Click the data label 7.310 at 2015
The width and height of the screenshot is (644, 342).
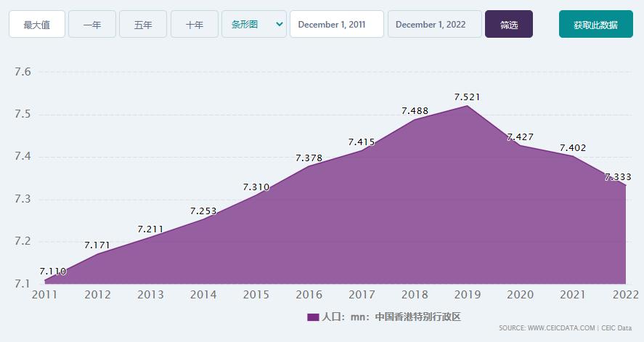[256, 187]
